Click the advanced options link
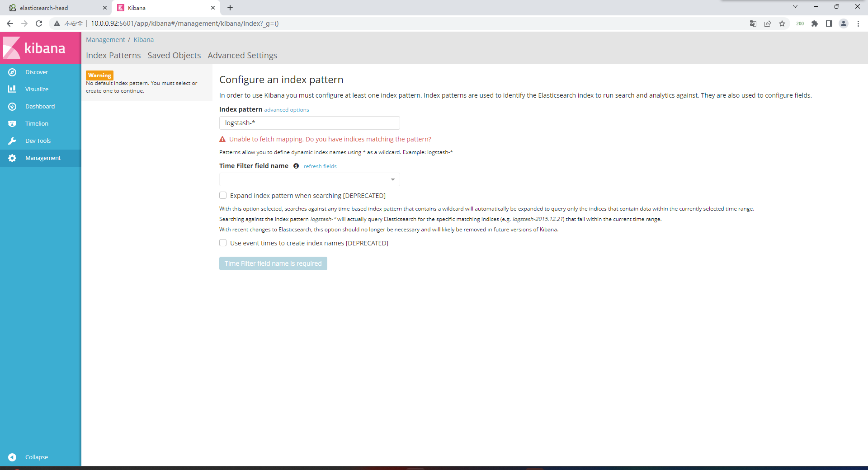The width and height of the screenshot is (868, 470). pos(287,110)
